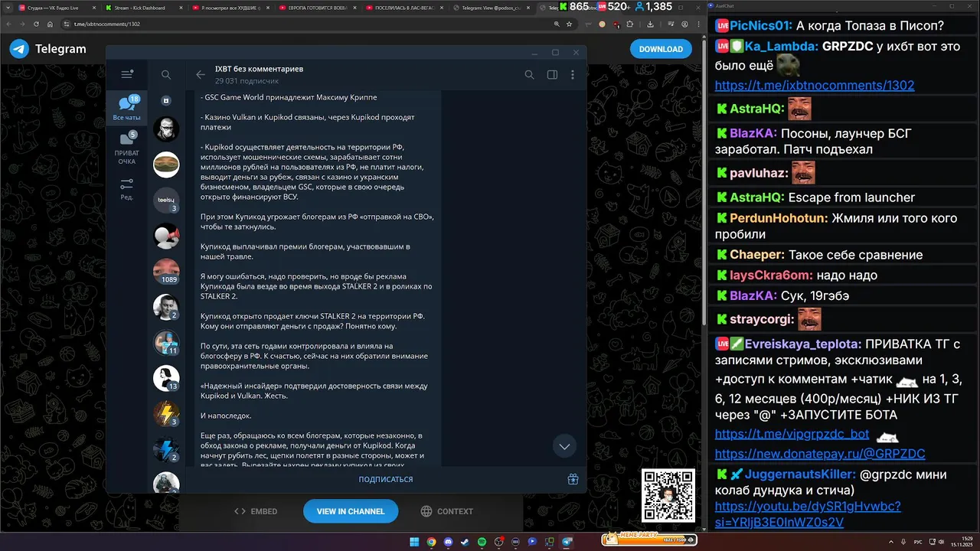Open Spotify from the taskbar
Screen dimensions: 980x551
[482, 541]
